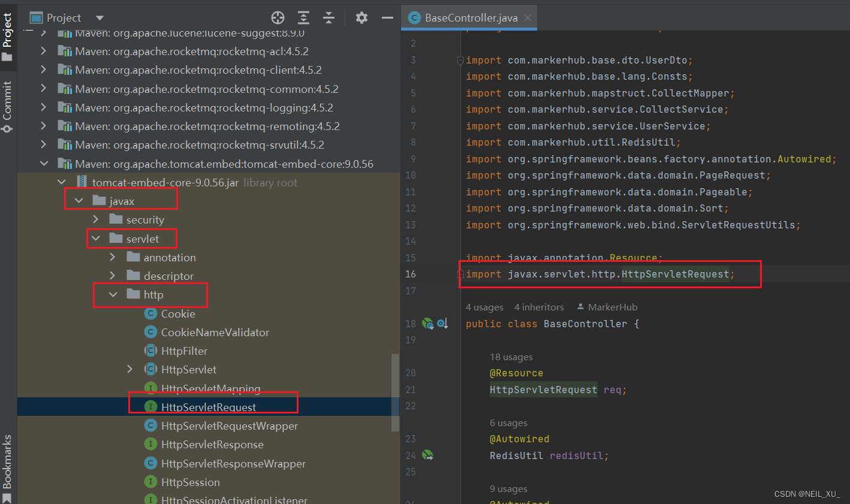Expand Maven rocketmq-srvutil:4.5.2 library
The image size is (850, 504).
43,144
